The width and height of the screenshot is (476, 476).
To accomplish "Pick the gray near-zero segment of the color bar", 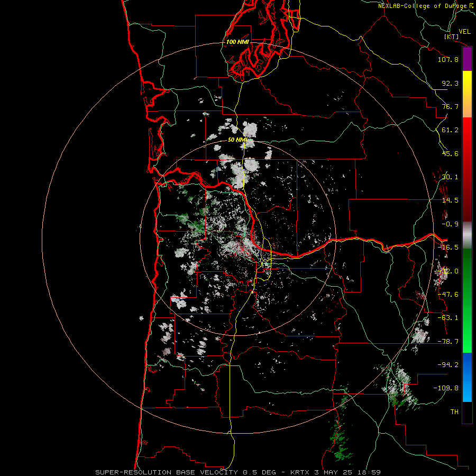I will click(467, 235).
